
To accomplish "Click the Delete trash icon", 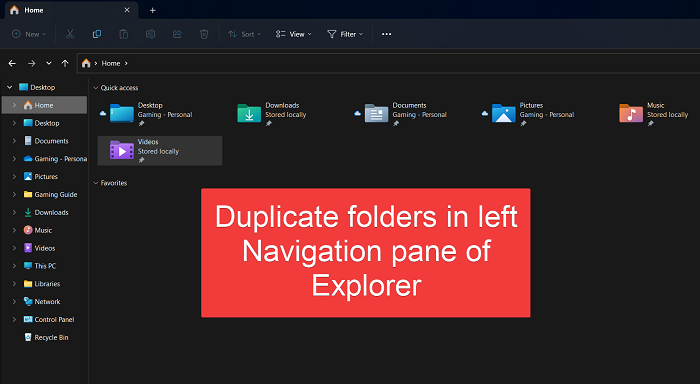I will [204, 34].
